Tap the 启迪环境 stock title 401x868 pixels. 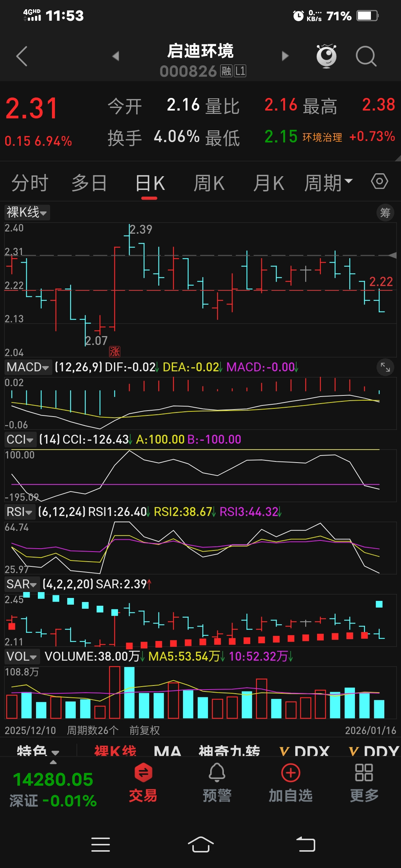tap(200, 51)
